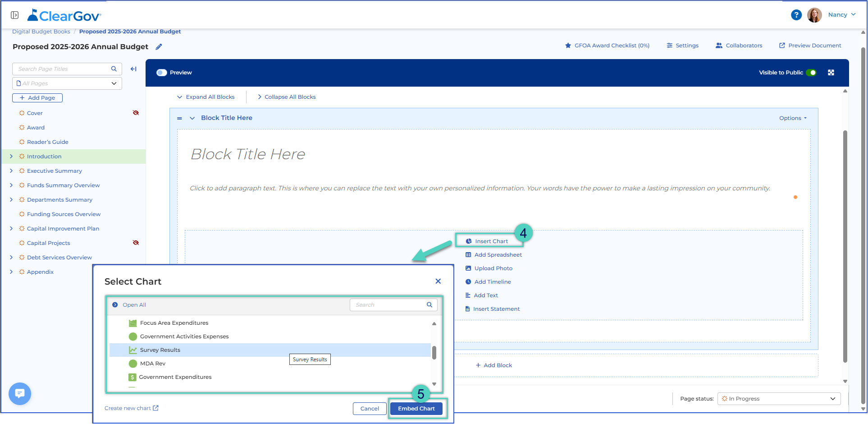Click the search magnifier in Select Chart dialog
This screenshot has height=424, width=868.
point(429,305)
